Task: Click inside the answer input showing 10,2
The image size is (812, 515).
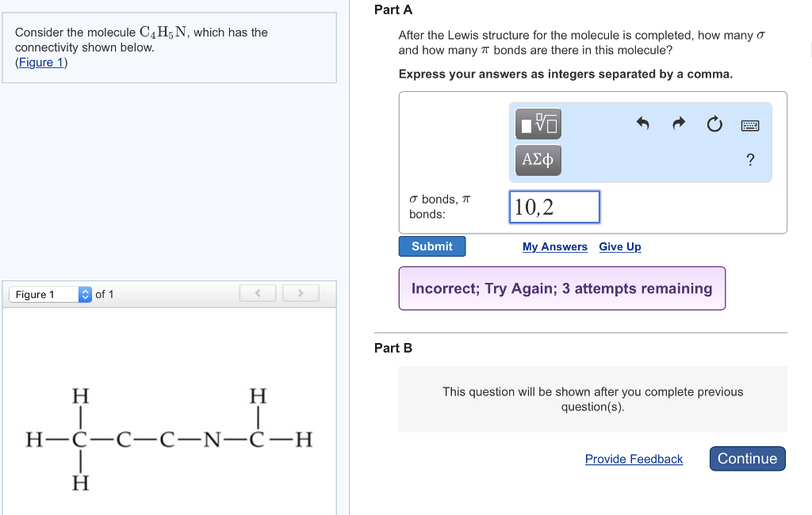Action: pos(554,206)
